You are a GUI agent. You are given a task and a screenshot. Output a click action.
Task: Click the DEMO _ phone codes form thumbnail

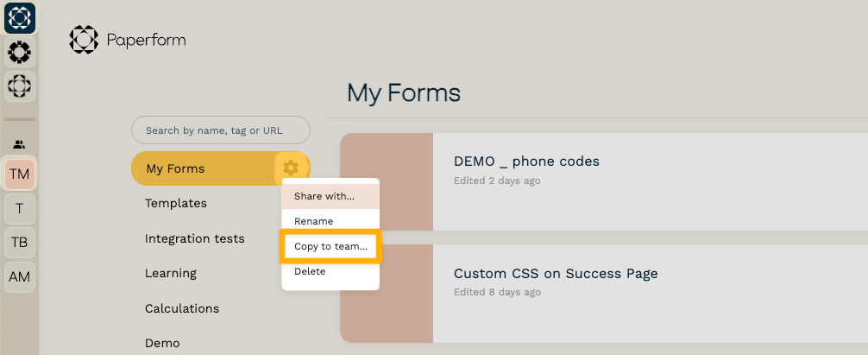[387, 181]
